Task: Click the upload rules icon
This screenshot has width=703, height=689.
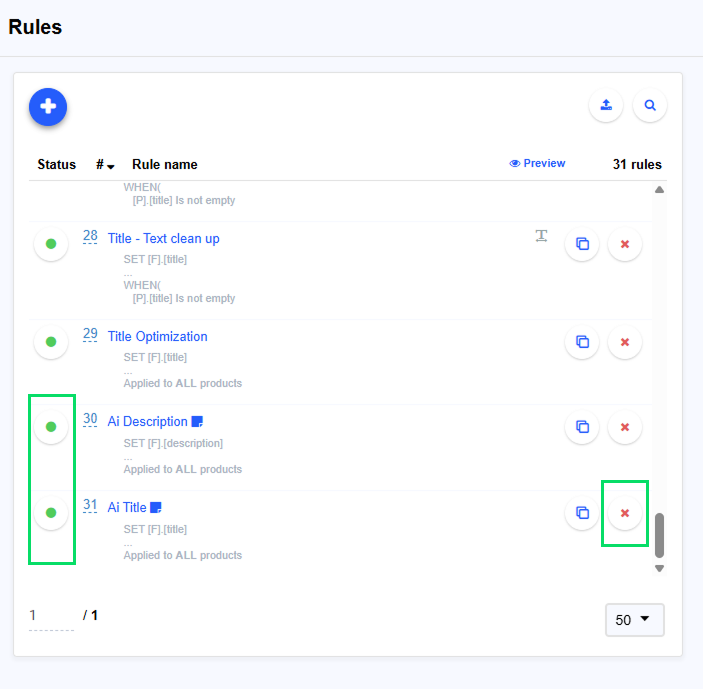Action: [606, 105]
